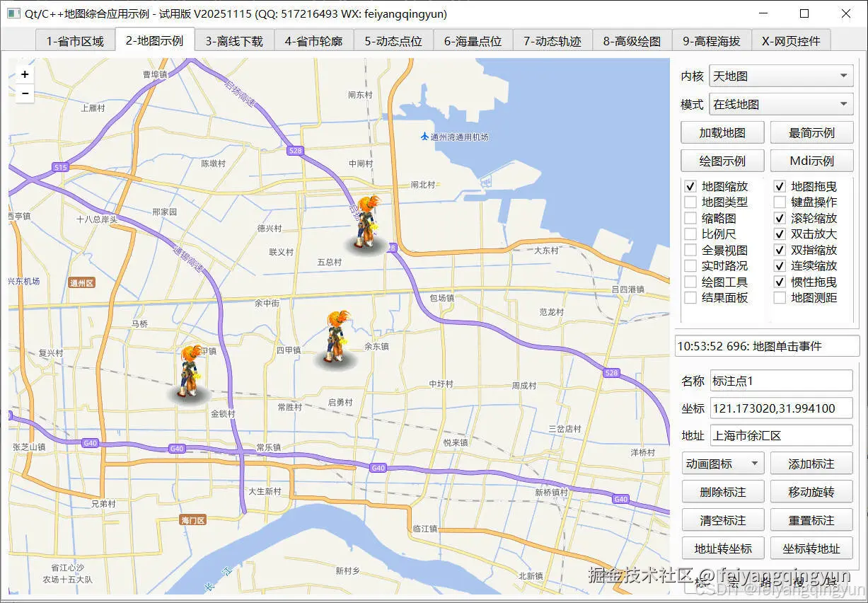
Task: Click the 清空标注 button
Action: point(722,520)
